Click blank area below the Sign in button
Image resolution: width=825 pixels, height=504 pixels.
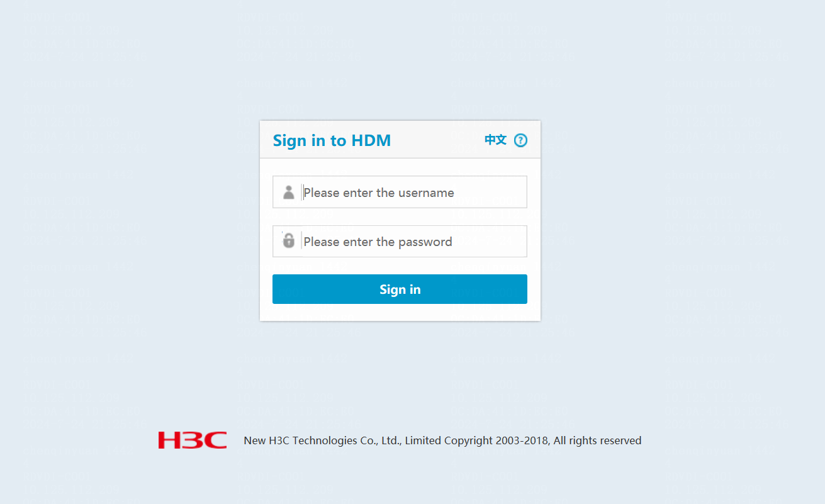[400, 312]
